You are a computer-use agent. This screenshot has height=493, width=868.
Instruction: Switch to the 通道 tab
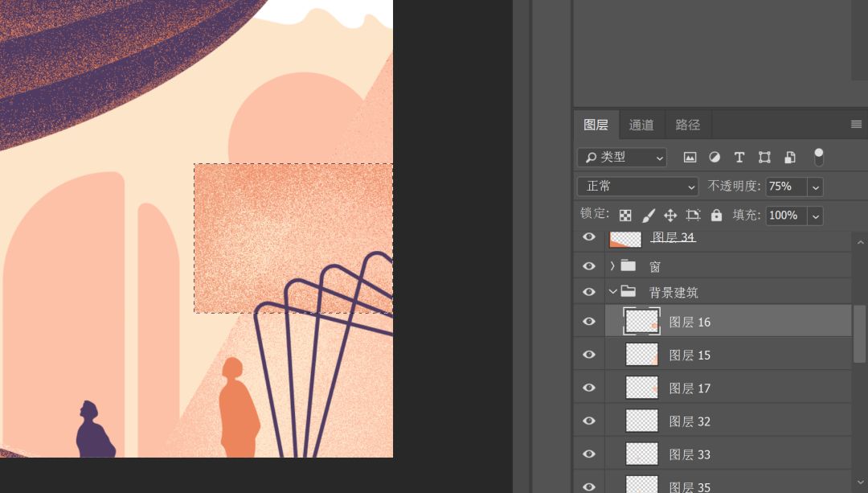pos(641,125)
